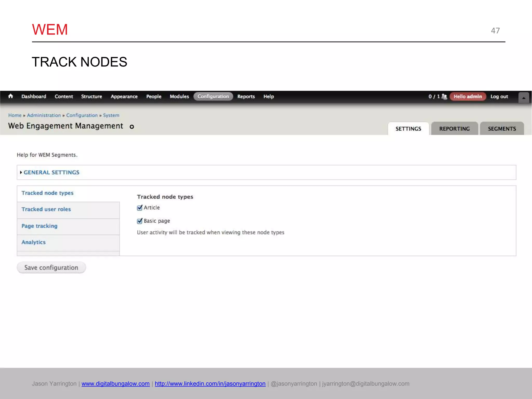Open the www.digitalbungalow.com footer link
The height and width of the screenshot is (399, 532).
click(116, 384)
